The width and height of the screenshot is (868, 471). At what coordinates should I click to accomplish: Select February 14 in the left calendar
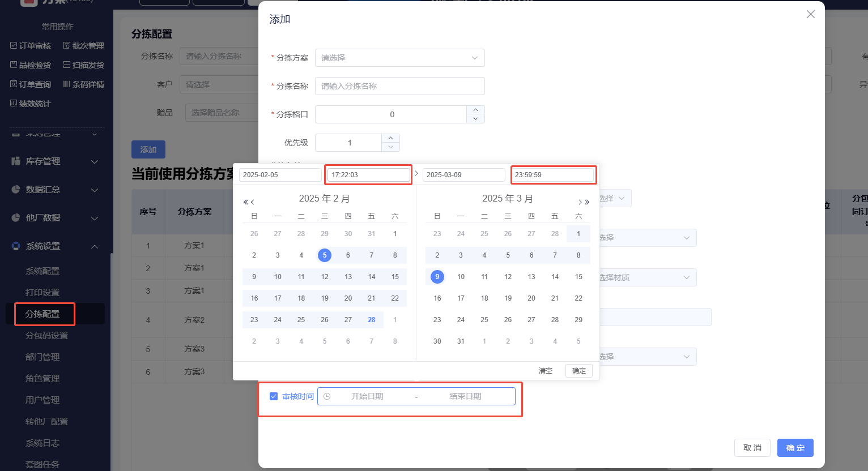372,277
